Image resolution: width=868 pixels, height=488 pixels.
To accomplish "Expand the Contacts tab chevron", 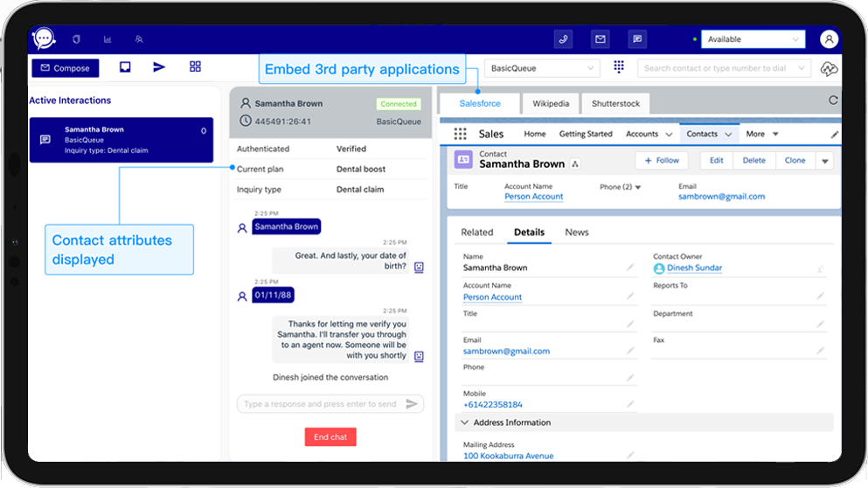I will click(728, 134).
